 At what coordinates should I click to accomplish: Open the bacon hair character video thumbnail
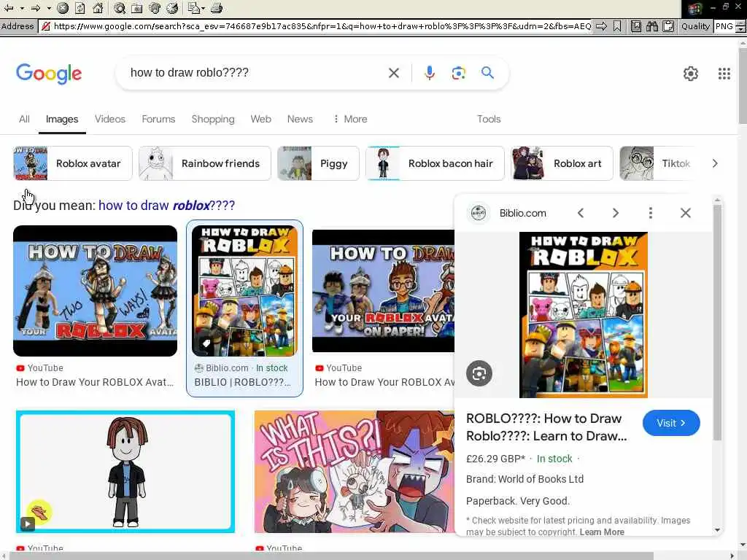pyautogui.click(x=125, y=472)
